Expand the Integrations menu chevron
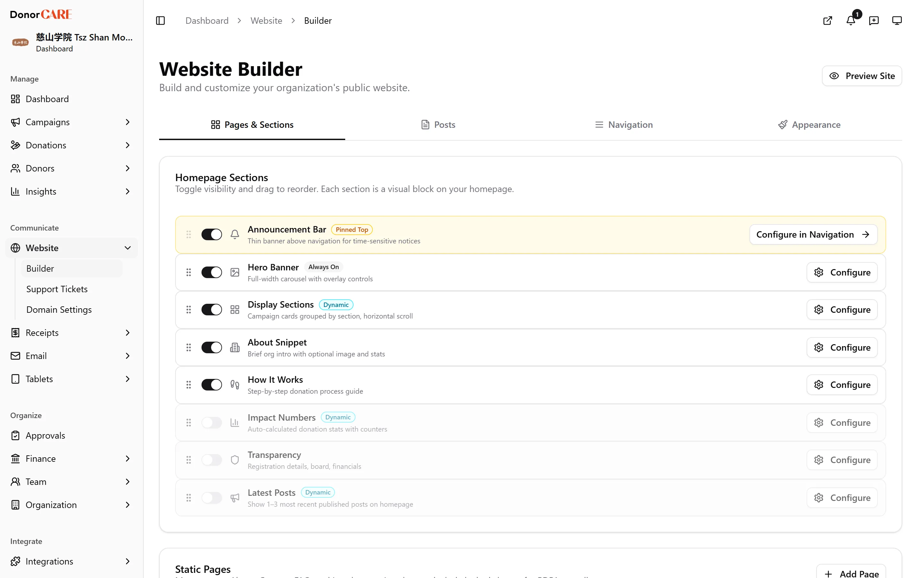This screenshot has height=578, width=924. [x=127, y=561]
